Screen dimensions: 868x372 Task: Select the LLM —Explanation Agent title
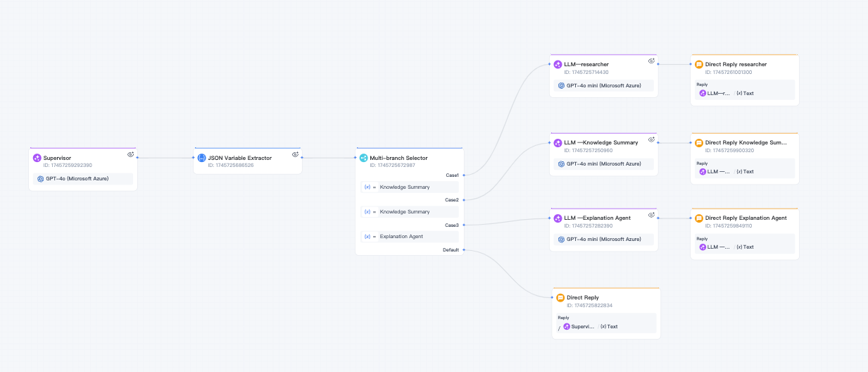click(597, 218)
